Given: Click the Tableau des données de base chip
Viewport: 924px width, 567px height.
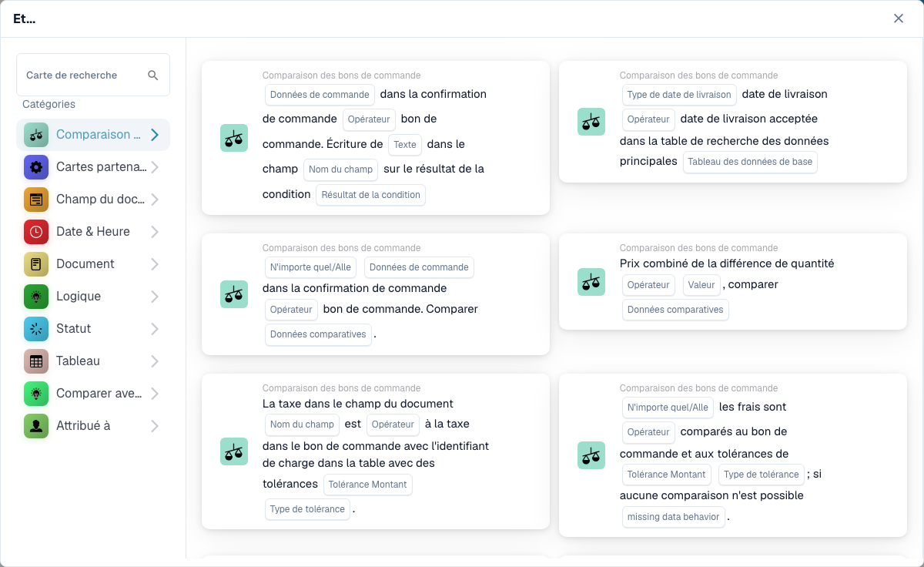Looking at the screenshot, I should coord(750,162).
